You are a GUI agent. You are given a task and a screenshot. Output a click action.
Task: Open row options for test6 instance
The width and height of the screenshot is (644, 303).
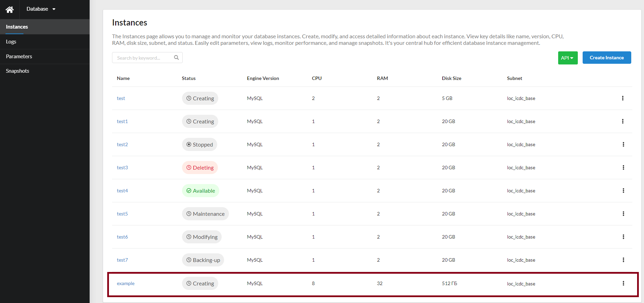tap(623, 237)
